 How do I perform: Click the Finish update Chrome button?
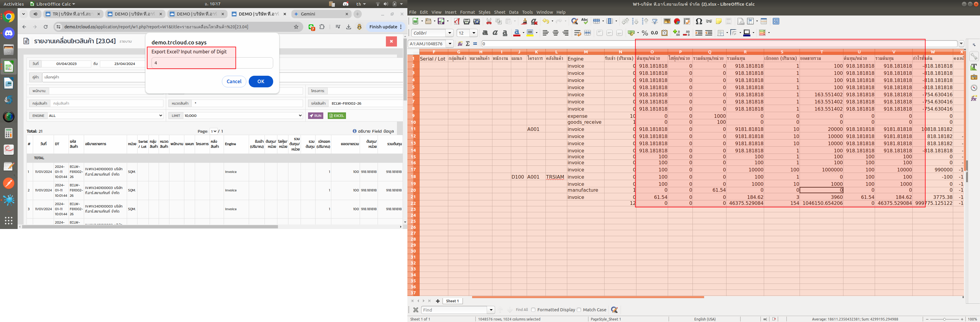[385, 27]
